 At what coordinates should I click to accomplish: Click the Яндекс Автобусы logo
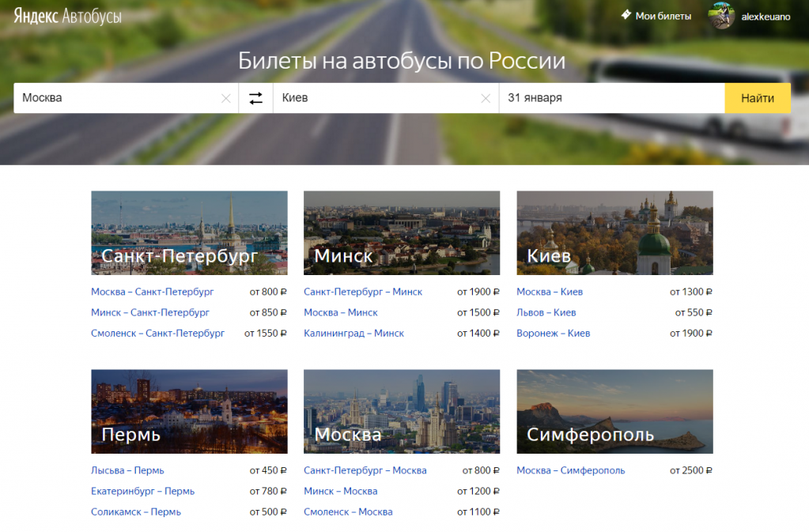point(68,16)
